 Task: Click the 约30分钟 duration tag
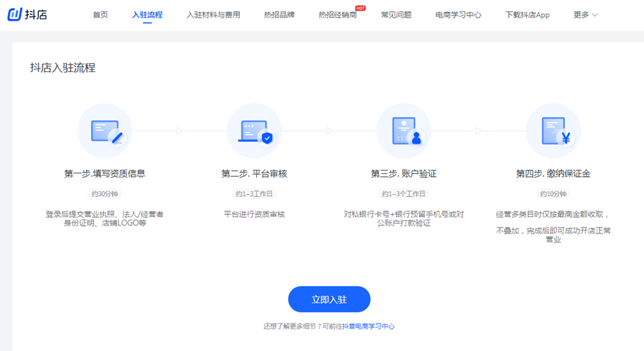click(105, 194)
